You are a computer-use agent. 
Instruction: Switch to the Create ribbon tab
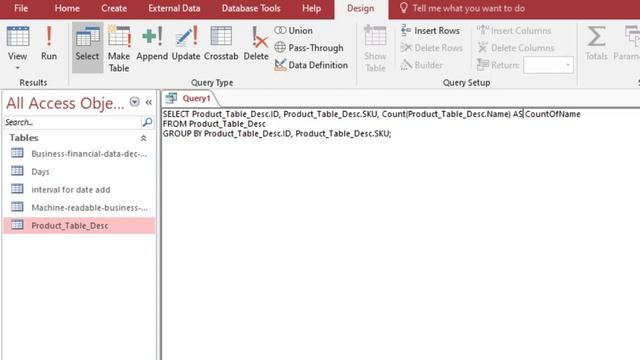point(114,9)
